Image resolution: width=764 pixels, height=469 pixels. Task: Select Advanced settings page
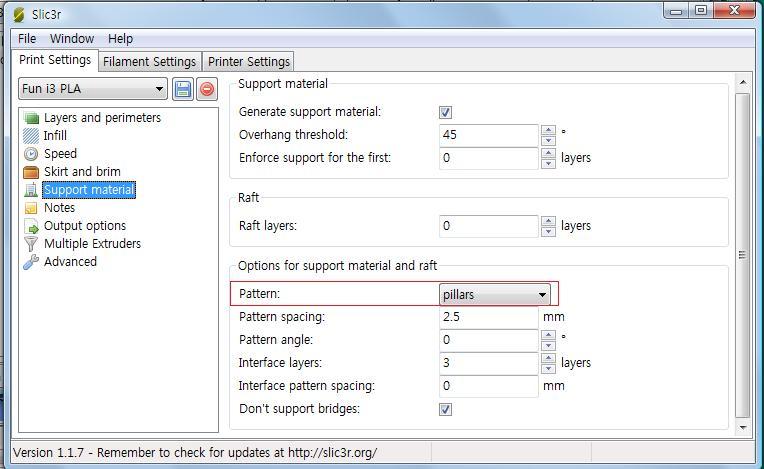coord(70,262)
